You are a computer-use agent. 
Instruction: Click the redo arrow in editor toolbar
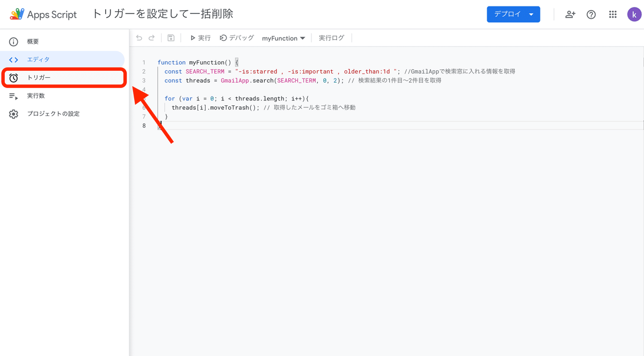click(x=152, y=38)
